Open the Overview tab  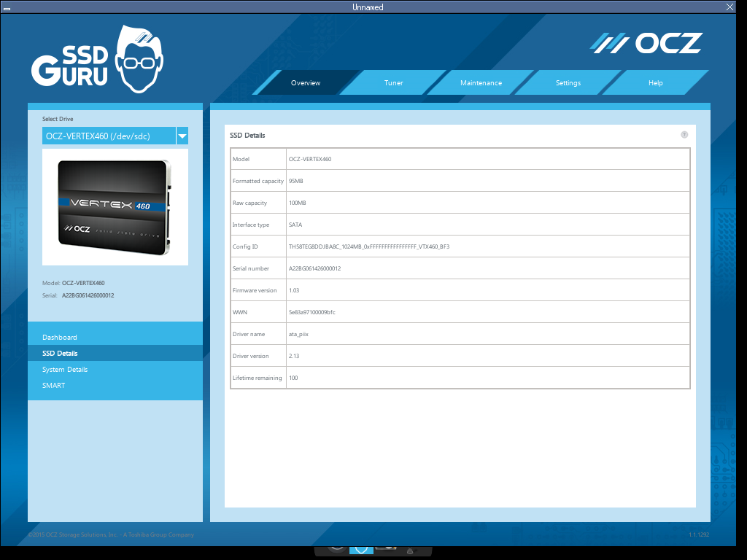pyautogui.click(x=306, y=83)
